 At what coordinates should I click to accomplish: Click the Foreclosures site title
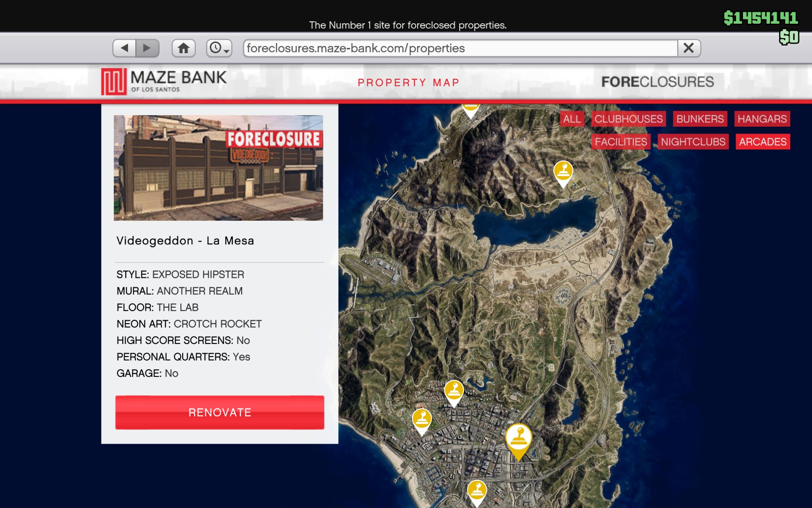pyautogui.click(x=657, y=82)
